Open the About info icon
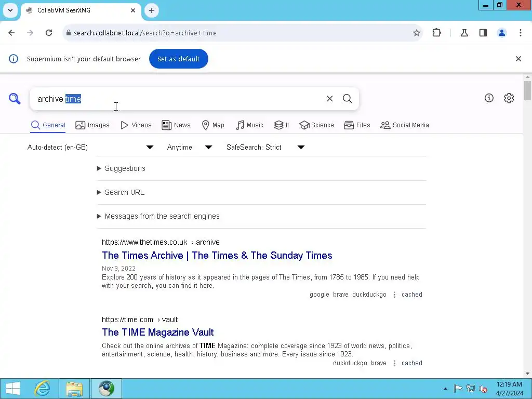 (489, 98)
